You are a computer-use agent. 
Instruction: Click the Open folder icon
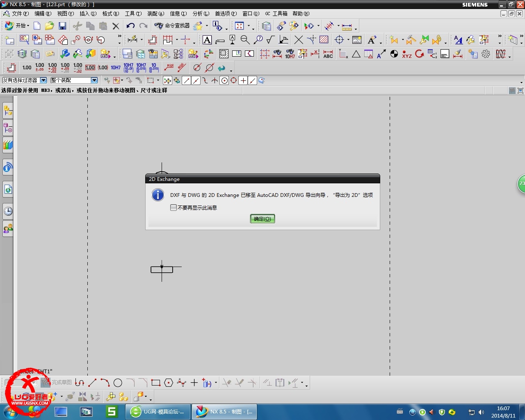point(50,26)
